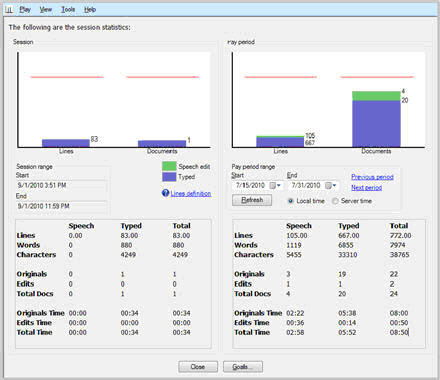This screenshot has width=440, height=380.
Task: Click the pay period Total Time value 08:50
Action: click(399, 332)
